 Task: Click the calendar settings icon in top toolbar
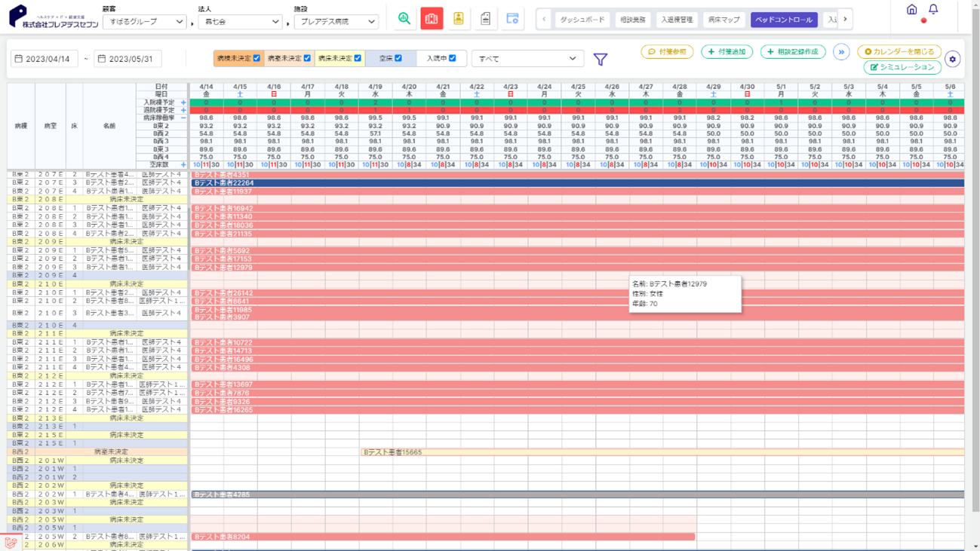[x=512, y=19]
